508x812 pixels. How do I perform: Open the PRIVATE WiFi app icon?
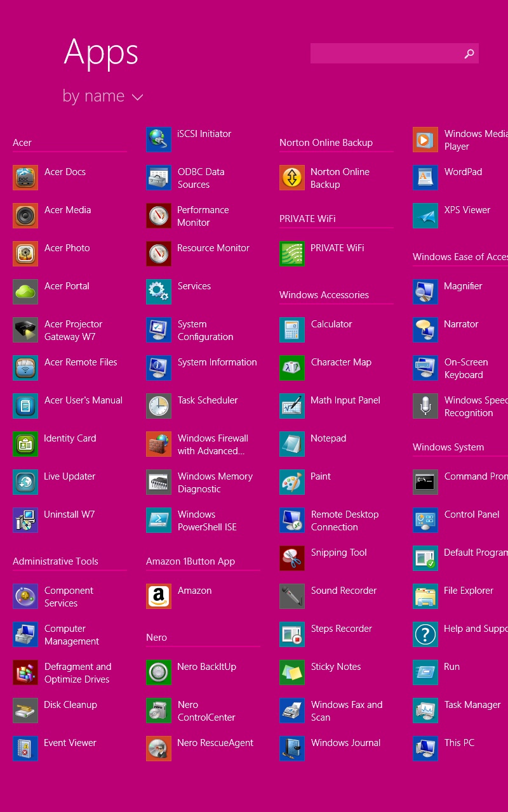(292, 254)
